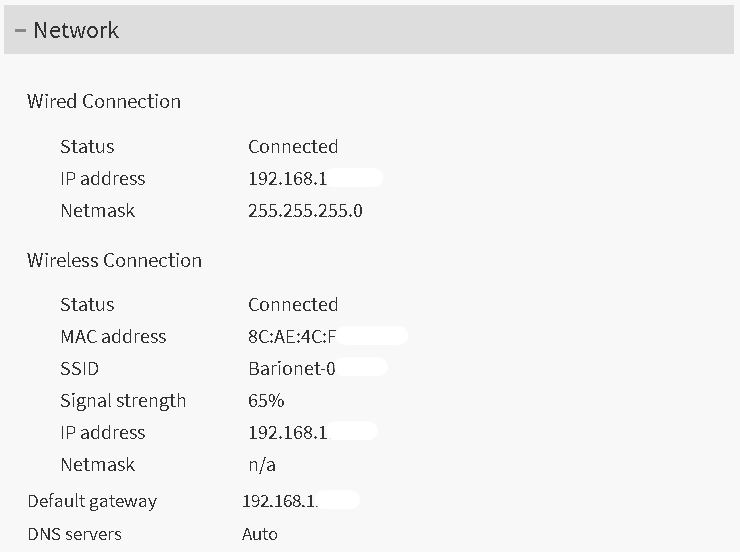Click the Default gateway label
The height and width of the screenshot is (552, 740).
(92, 501)
